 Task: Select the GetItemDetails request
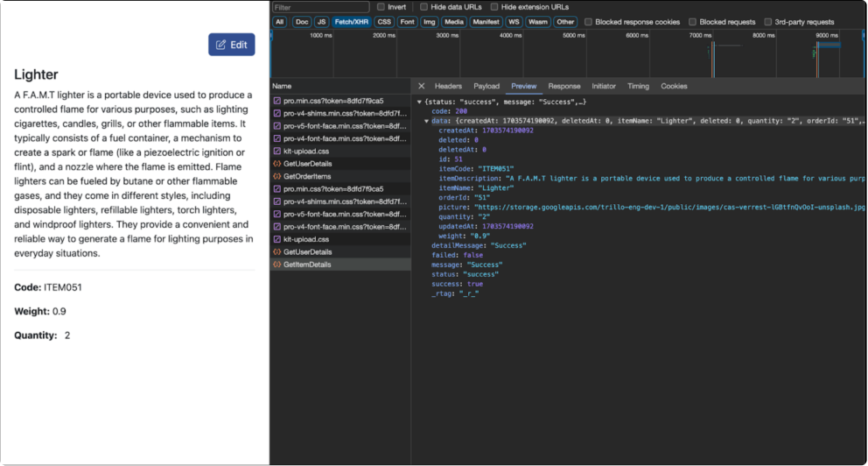pyautogui.click(x=340, y=265)
